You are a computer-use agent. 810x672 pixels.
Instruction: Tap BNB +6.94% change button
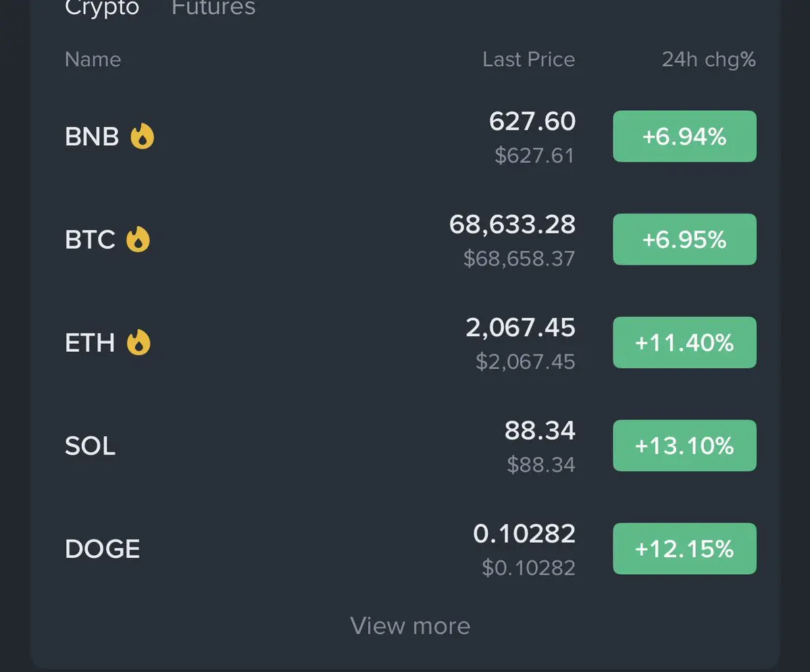pos(684,136)
